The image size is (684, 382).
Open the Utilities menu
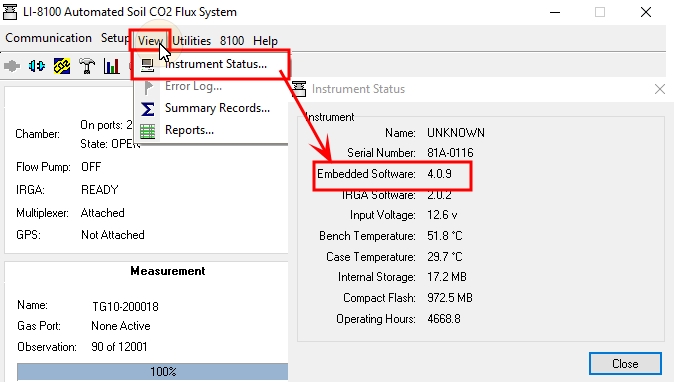(x=192, y=41)
